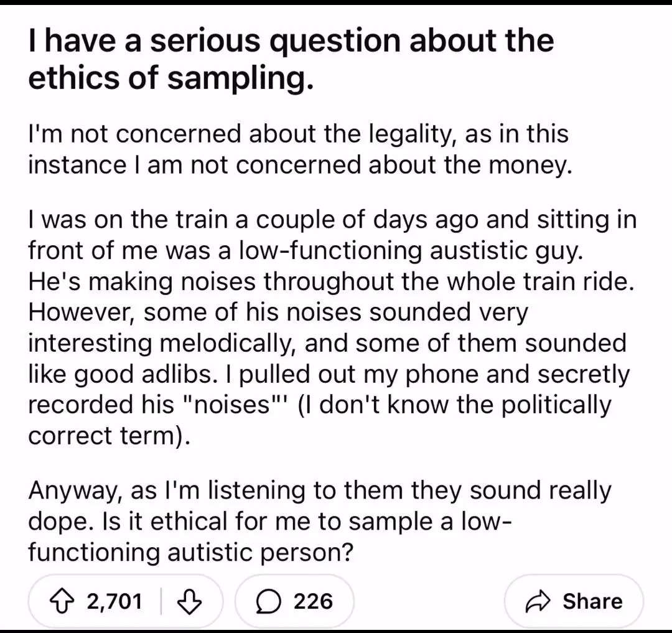Click the line starting "Anyway, as I'm listening"
672x633 pixels.
tap(319, 490)
